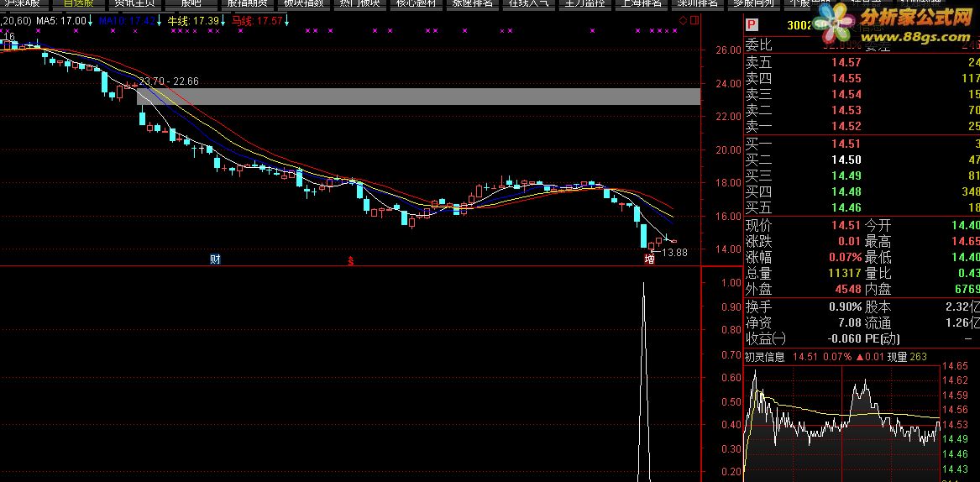The width and height of the screenshot is (980, 482).
Task: Click the 涨跌 value 0.01
Action: tap(850, 242)
